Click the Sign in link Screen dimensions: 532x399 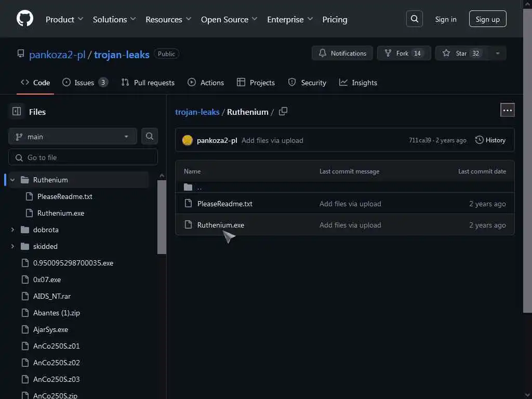pos(445,19)
